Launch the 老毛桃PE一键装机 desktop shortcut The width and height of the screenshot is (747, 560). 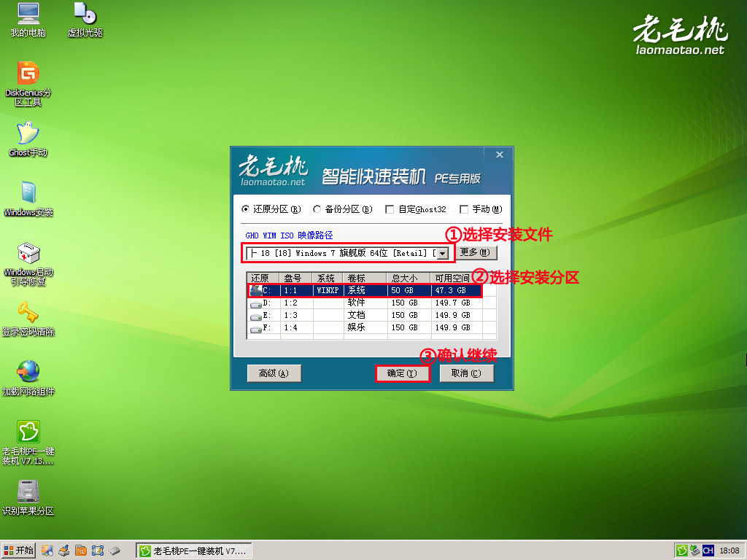click(x=28, y=443)
